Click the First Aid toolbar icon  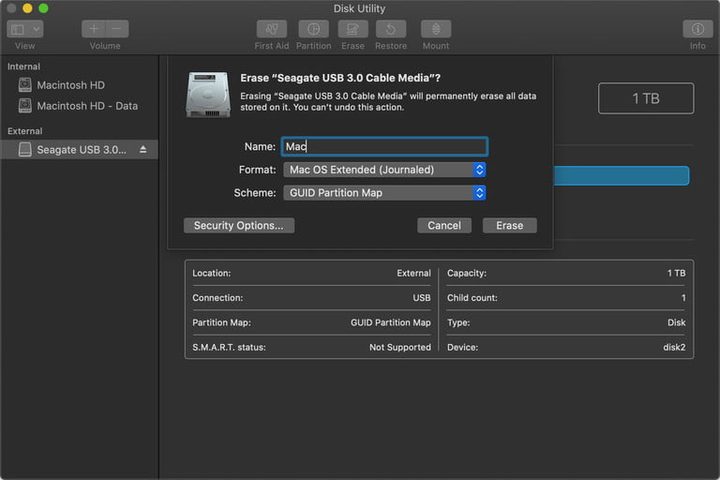tap(271, 29)
